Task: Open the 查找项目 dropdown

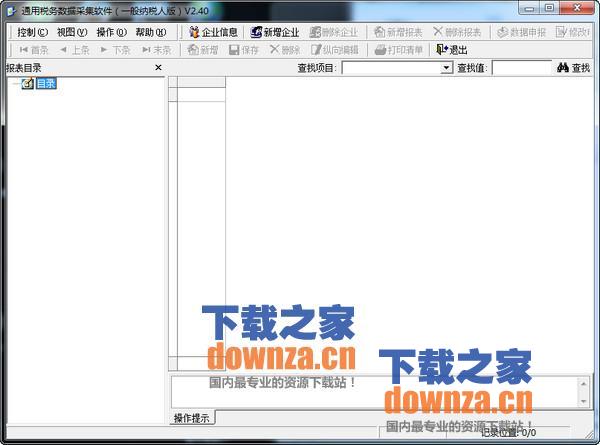Action: [x=446, y=68]
